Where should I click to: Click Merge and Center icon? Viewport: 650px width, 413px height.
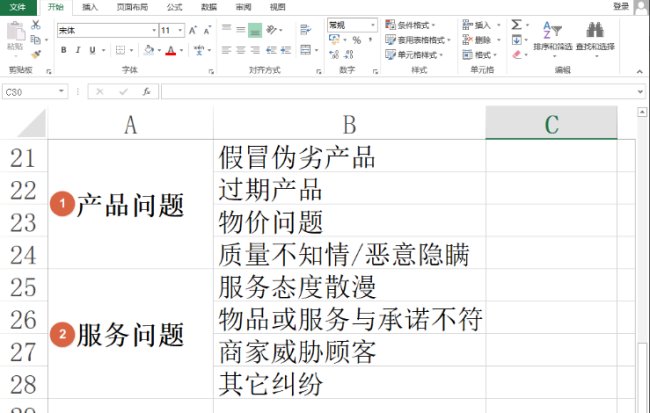306,50
